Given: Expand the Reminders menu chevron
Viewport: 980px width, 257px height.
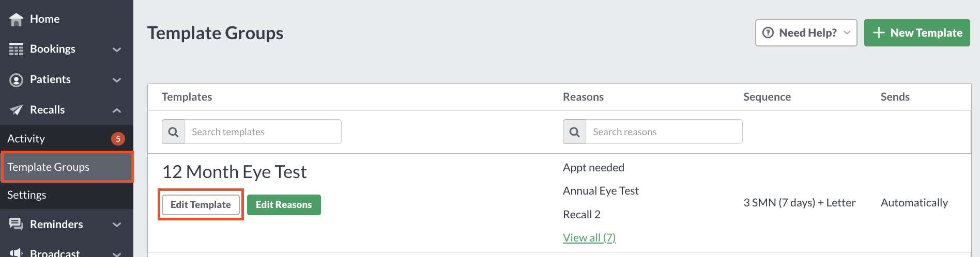Looking at the screenshot, I should coord(117,224).
